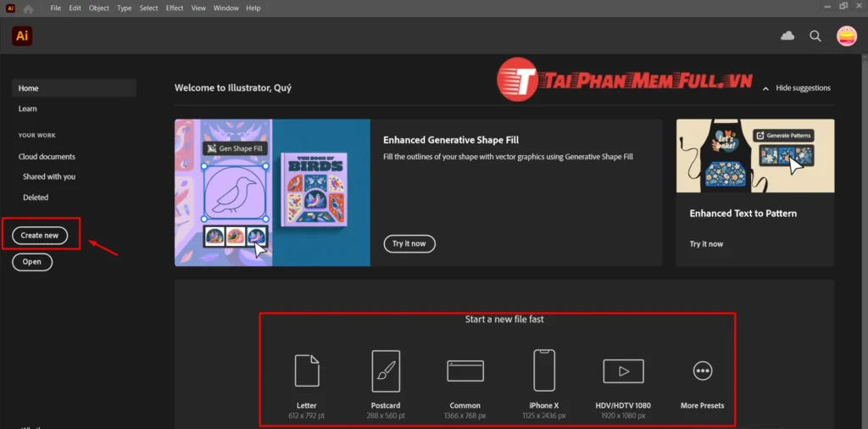The height and width of the screenshot is (429, 868).
Task: Open the Object menu
Action: [x=99, y=8]
